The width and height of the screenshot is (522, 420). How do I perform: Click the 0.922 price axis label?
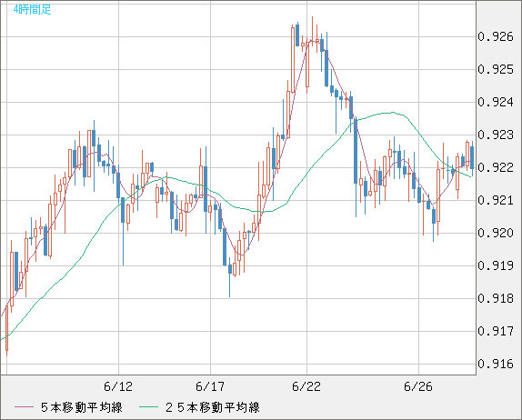[x=496, y=167]
